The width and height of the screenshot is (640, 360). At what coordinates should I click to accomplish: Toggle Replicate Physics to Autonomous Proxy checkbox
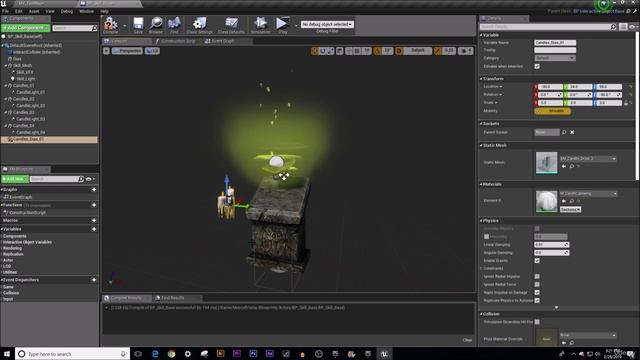(537, 300)
